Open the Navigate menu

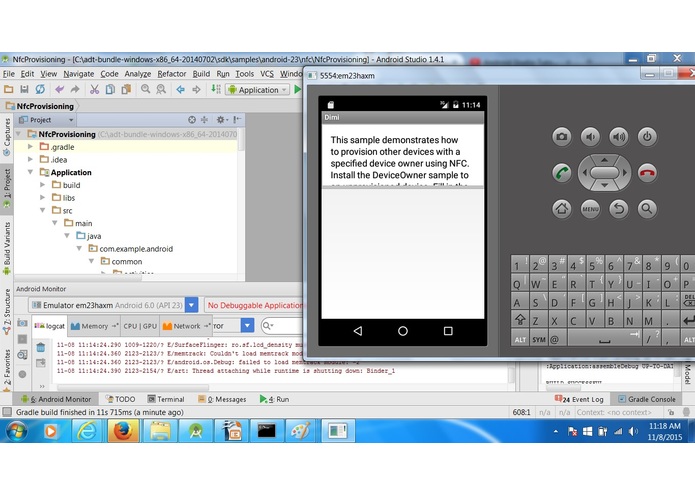point(78,74)
